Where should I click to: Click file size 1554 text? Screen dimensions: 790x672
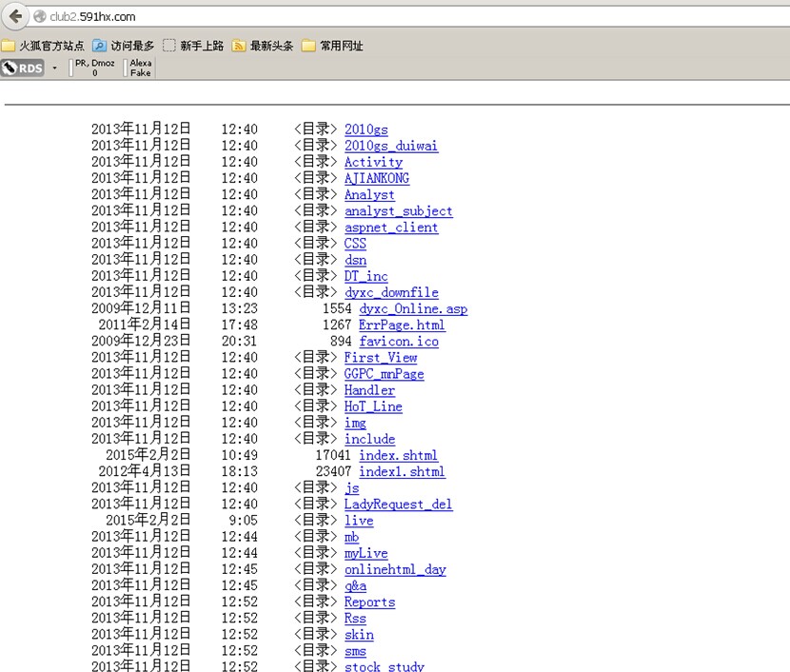(337, 308)
